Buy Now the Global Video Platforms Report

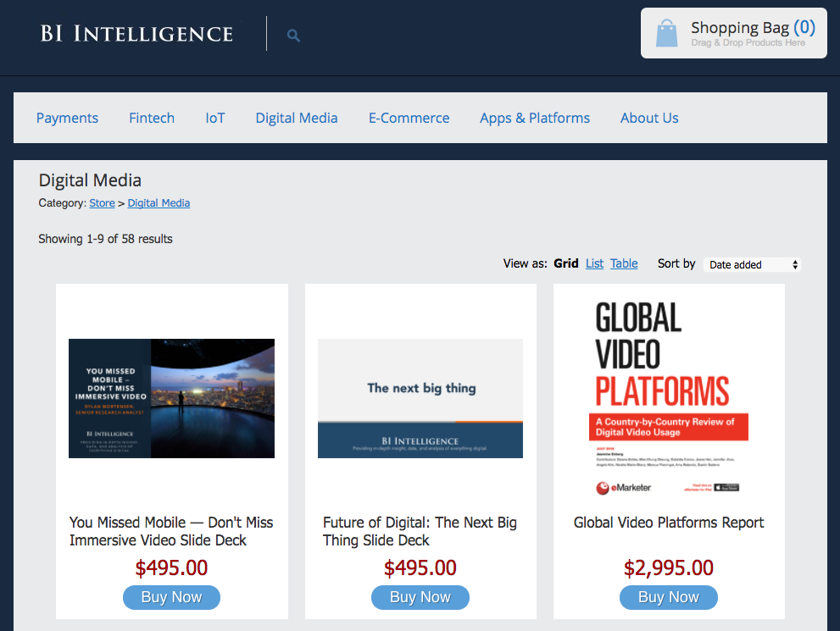pos(669,597)
